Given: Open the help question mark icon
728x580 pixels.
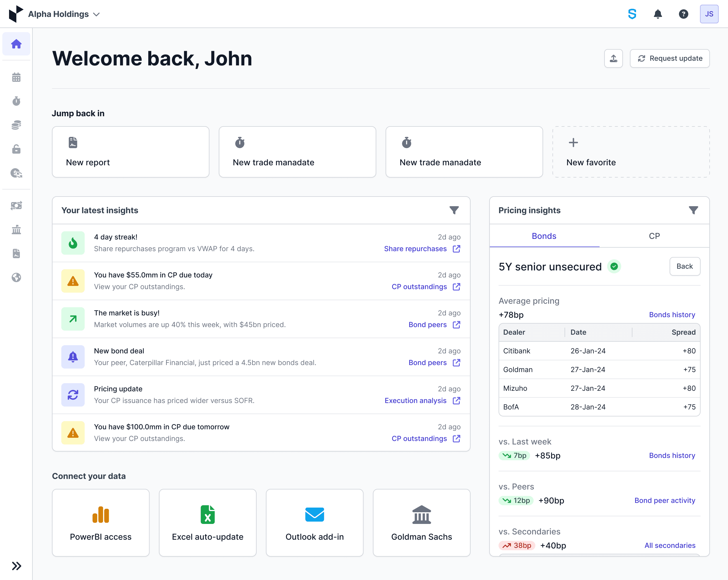Looking at the screenshot, I should click(x=683, y=14).
